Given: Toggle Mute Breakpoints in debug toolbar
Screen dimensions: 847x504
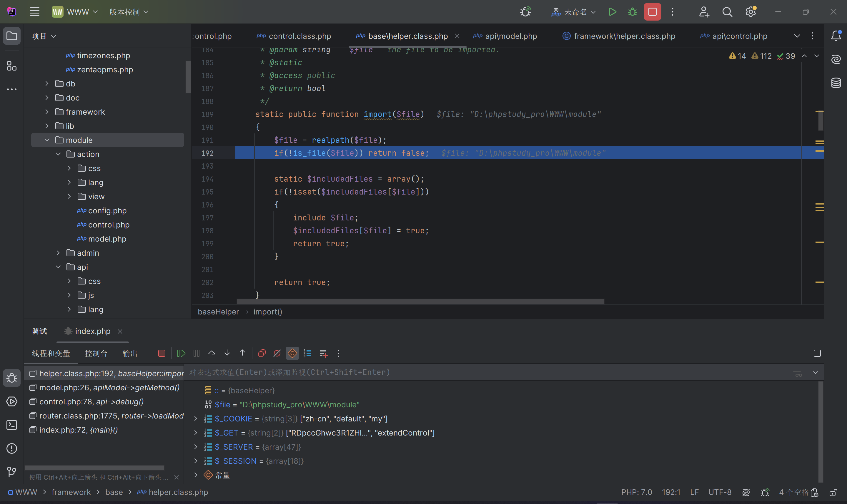Looking at the screenshot, I should [277, 354].
